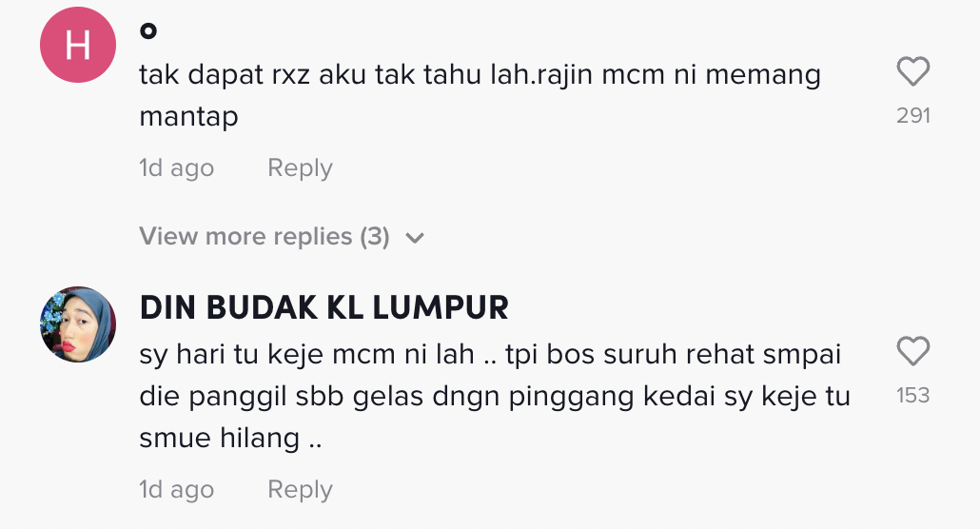Click the chevron next to View more replies
The height and width of the screenshot is (529, 980).
(x=415, y=238)
